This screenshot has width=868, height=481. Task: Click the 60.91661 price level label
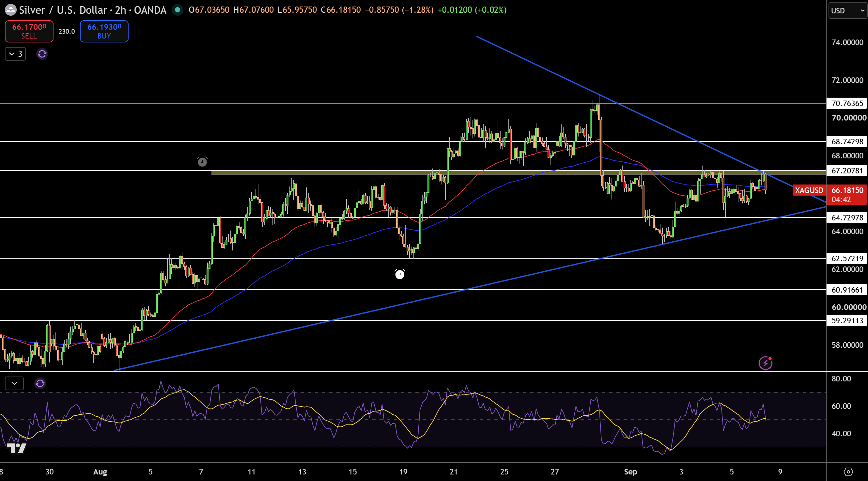click(847, 290)
